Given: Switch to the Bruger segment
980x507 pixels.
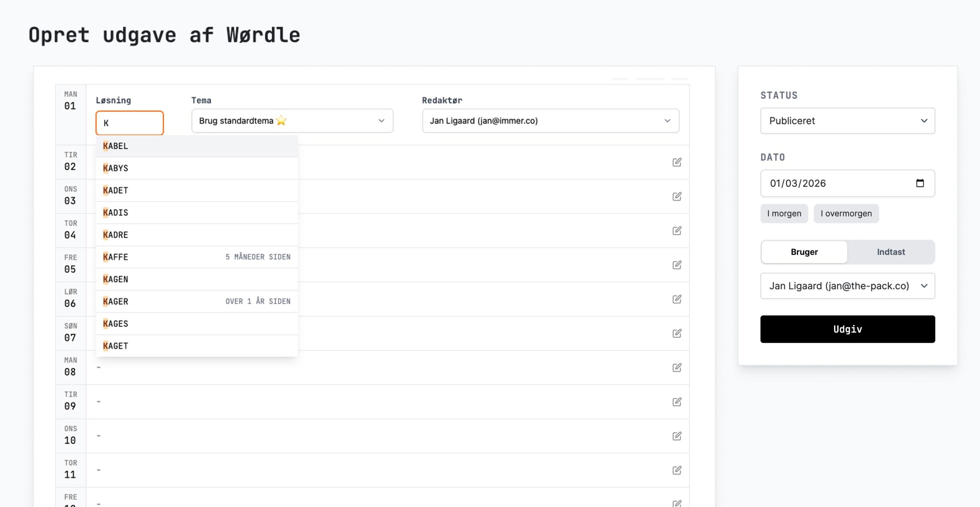Looking at the screenshot, I should 804,252.
